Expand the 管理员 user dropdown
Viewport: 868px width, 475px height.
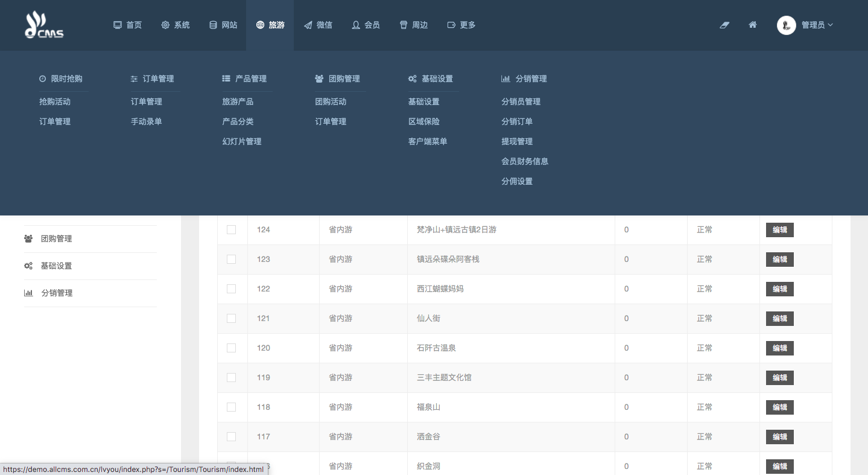(x=817, y=25)
